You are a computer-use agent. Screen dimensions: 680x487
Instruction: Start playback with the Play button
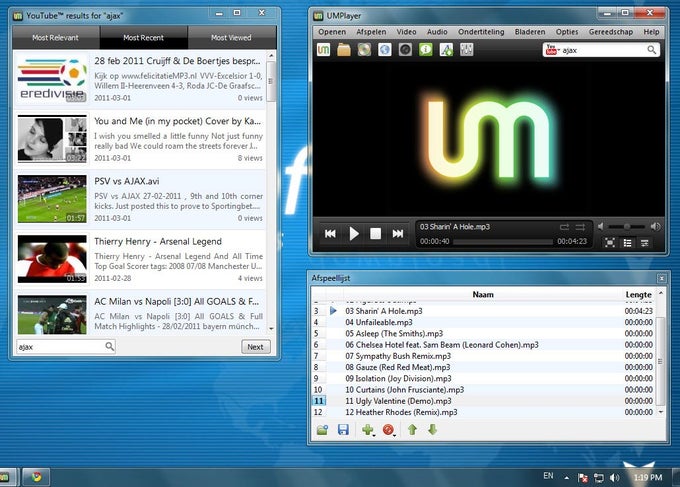(354, 234)
